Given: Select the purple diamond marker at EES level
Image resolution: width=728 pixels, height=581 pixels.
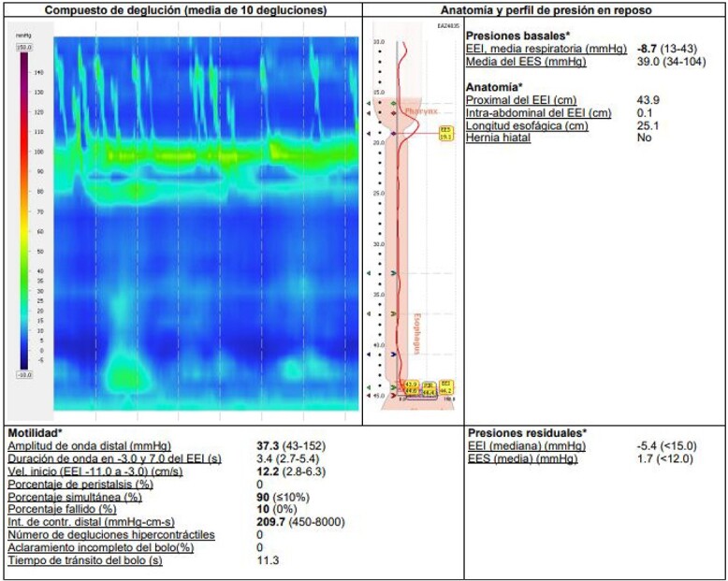Looking at the screenshot, I should point(394,134).
